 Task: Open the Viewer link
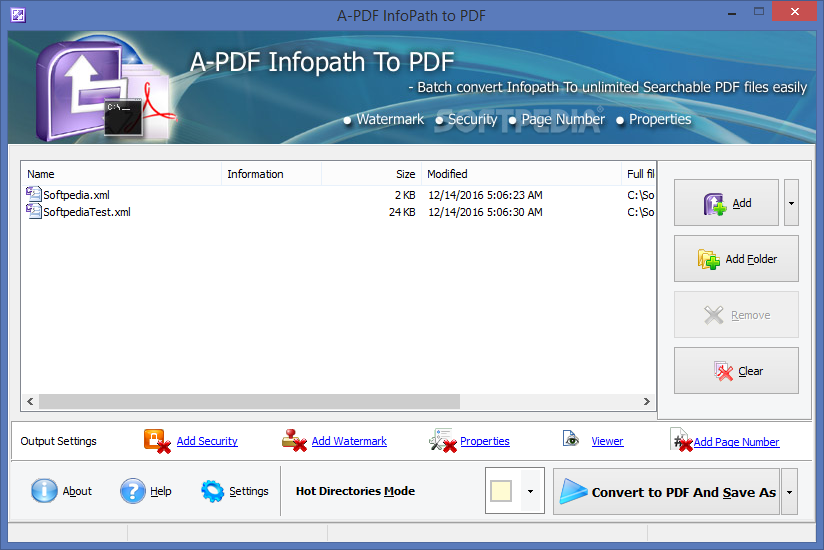607,441
